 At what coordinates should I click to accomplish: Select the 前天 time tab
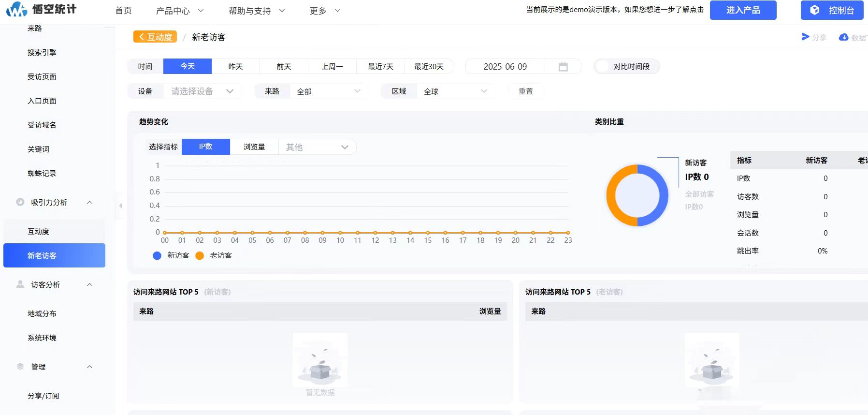pyautogui.click(x=284, y=66)
